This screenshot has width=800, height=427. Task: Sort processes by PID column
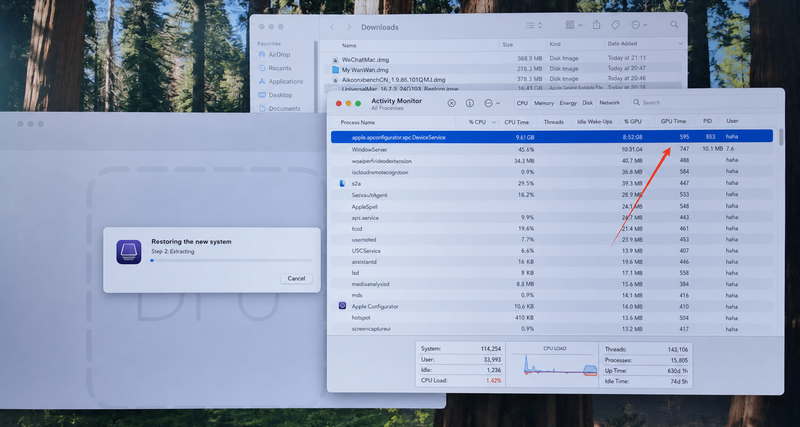[707, 121]
